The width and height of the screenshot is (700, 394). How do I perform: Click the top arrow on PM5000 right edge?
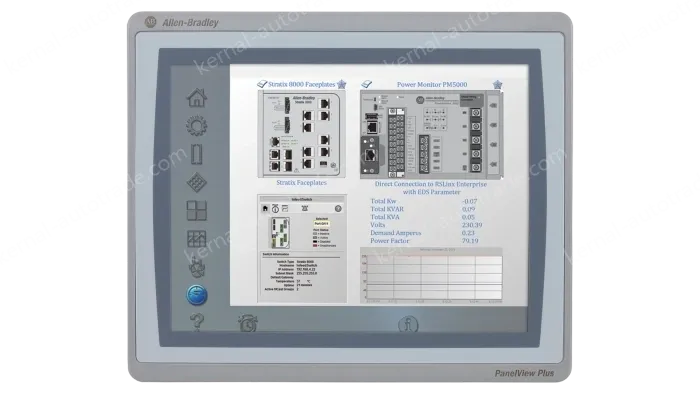pos(493,106)
